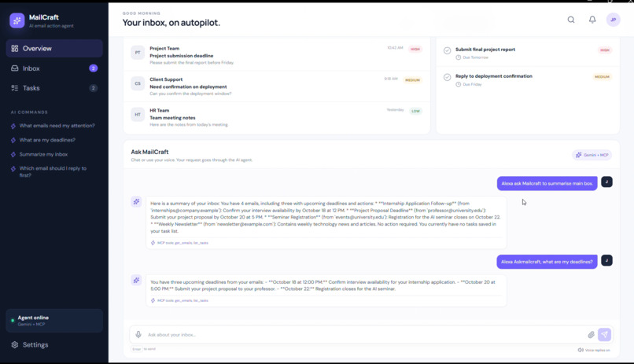Open Tasks in sidebar

(x=54, y=88)
